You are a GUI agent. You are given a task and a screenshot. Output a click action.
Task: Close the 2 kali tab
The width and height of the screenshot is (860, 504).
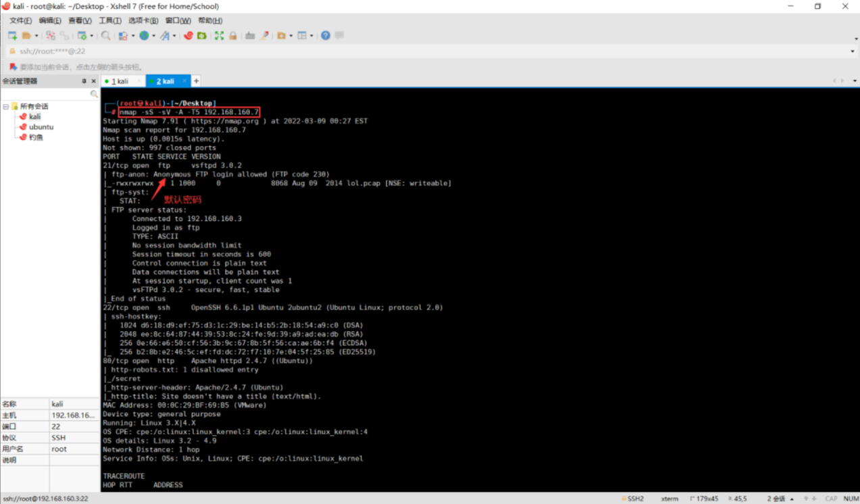coord(184,81)
